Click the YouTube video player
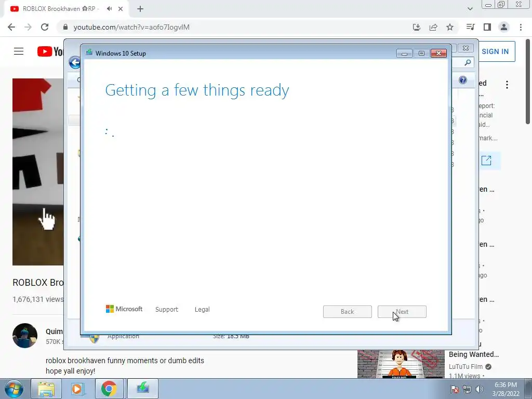 (38, 171)
